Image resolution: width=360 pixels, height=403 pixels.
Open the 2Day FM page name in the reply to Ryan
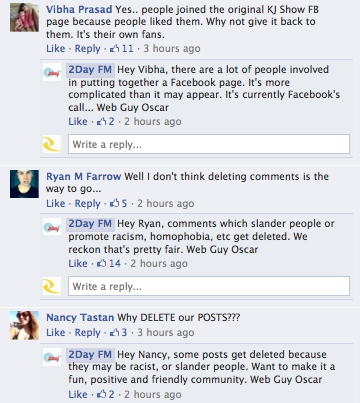point(90,224)
